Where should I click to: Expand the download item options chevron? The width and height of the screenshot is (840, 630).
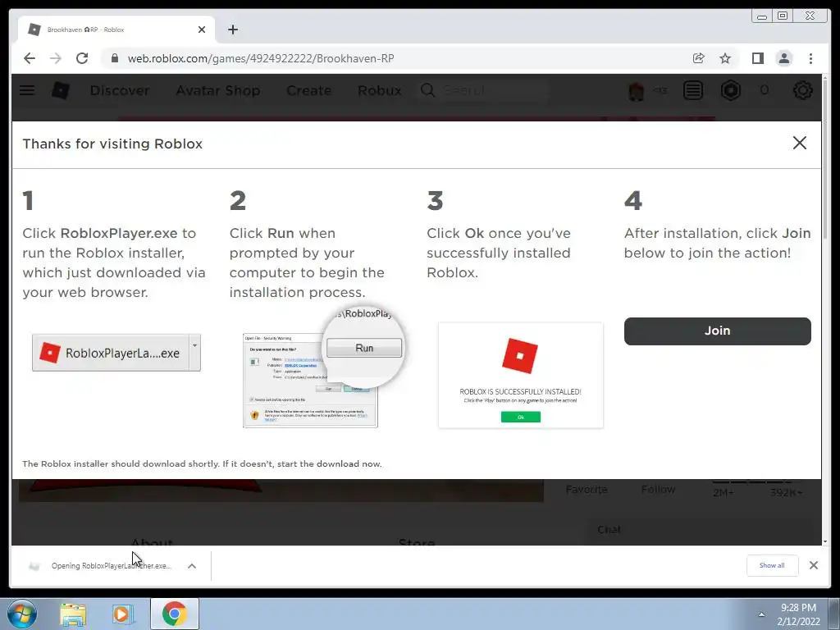click(x=192, y=566)
